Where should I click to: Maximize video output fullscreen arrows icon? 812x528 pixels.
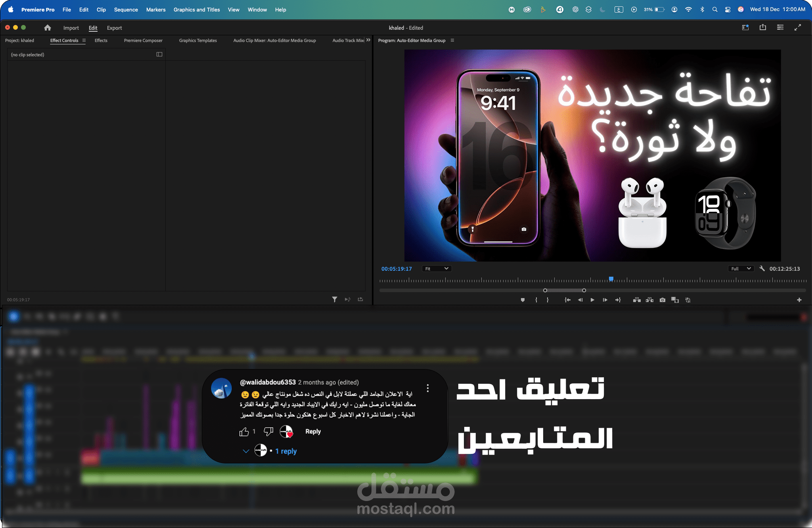click(798, 27)
